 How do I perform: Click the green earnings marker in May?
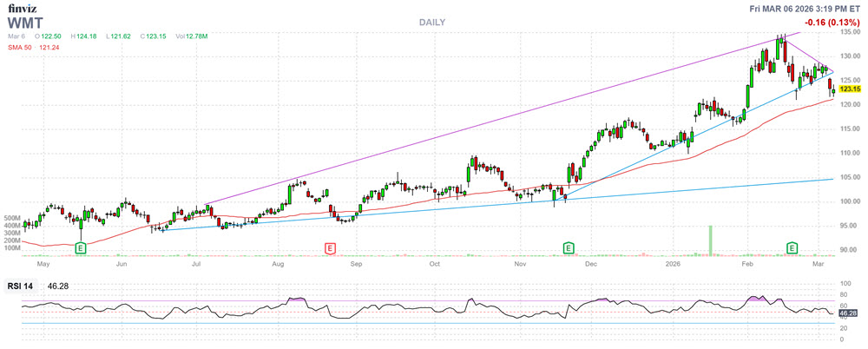[81, 248]
